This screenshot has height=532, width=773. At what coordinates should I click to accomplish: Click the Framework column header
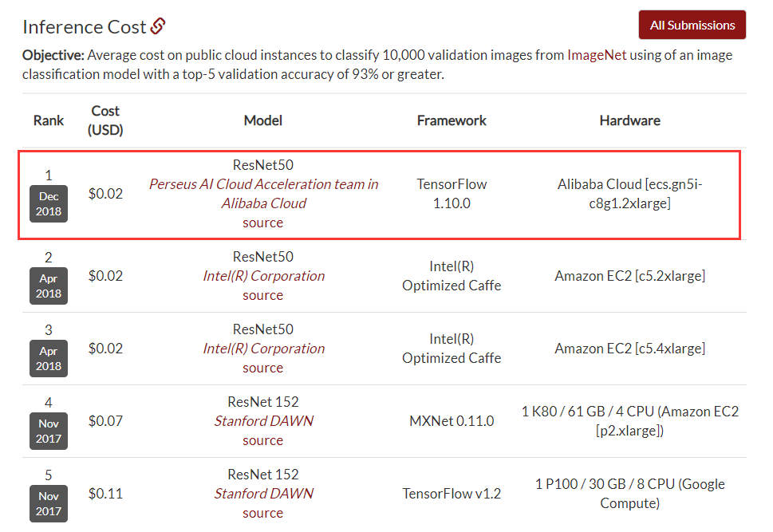tap(452, 120)
